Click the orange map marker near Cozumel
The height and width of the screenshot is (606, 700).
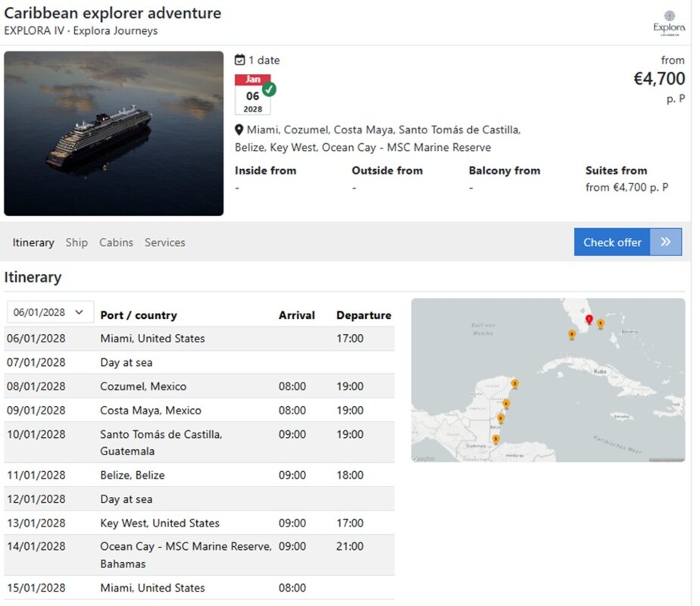coord(514,384)
